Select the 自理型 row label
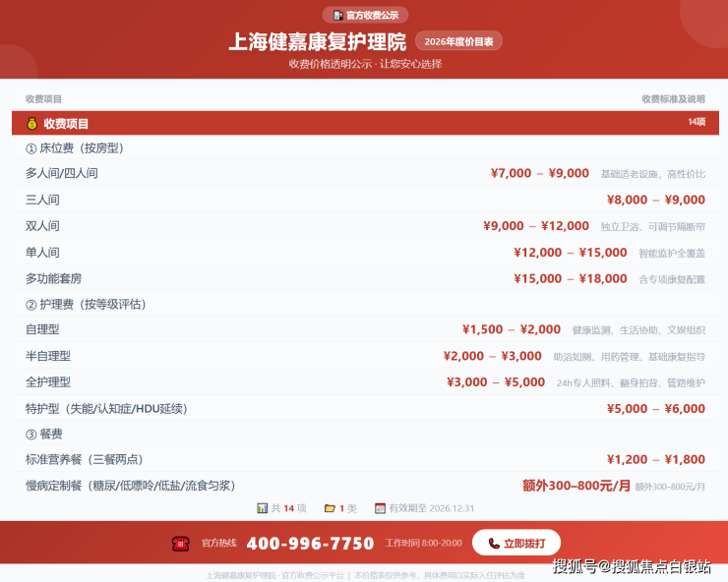Screen dimensions: 728x582 click(x=42, y=329)
